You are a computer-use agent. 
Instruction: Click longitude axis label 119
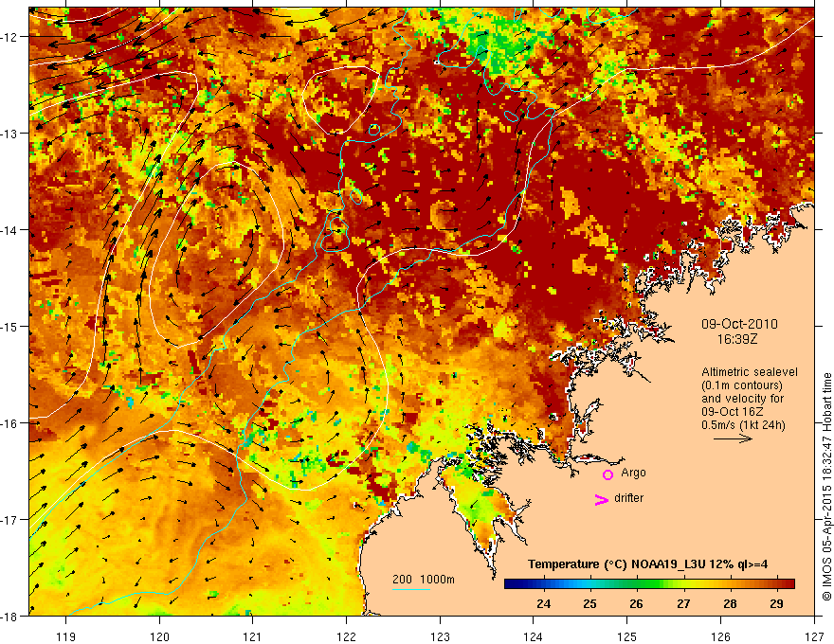pos(66,636)
